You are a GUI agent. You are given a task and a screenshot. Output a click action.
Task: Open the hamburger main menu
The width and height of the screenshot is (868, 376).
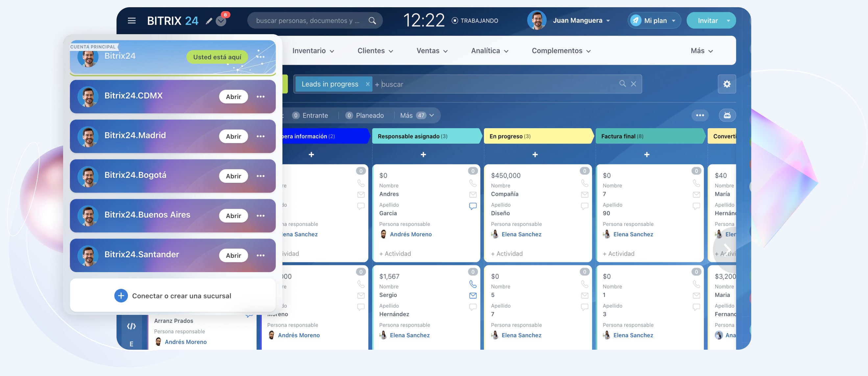[132, 21]
